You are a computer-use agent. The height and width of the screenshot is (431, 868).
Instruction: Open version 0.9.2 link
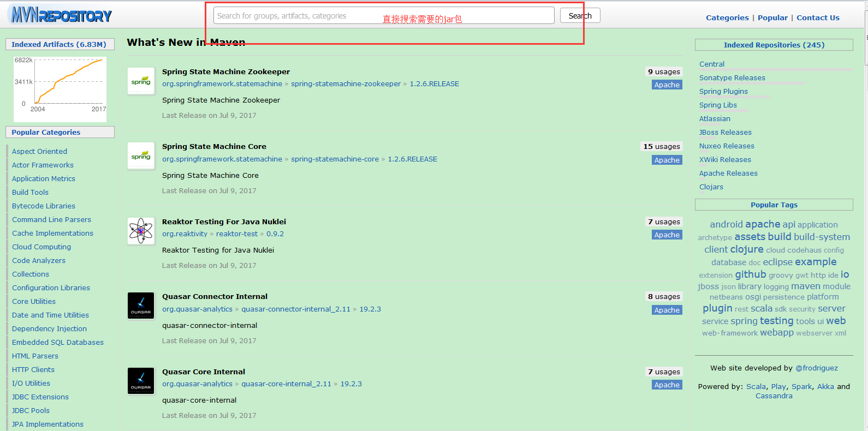click(275, 234)
